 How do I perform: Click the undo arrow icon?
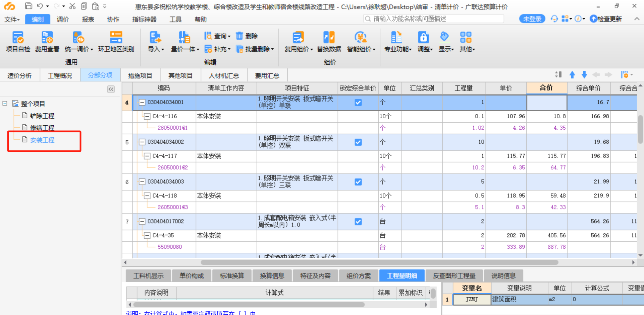click(40, 6)
